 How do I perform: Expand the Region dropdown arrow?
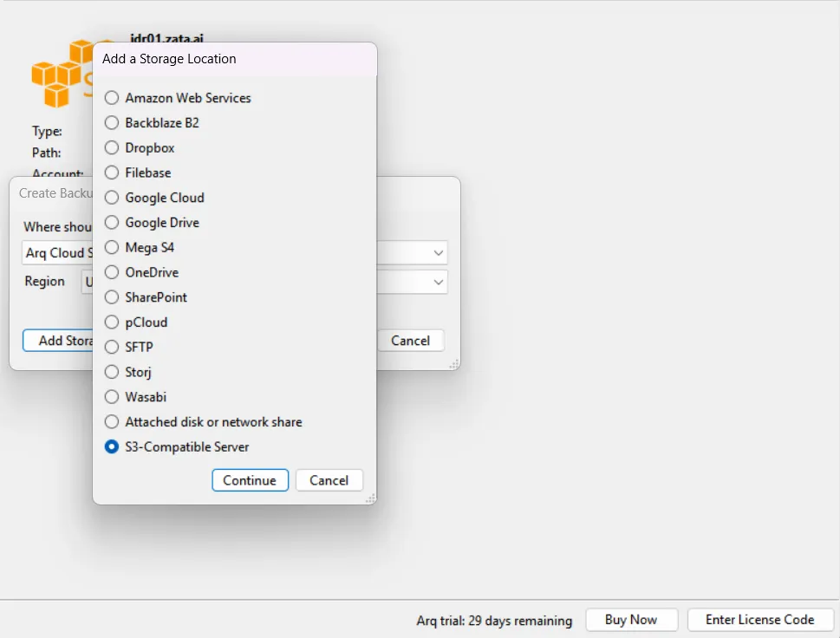coord(439,282)
